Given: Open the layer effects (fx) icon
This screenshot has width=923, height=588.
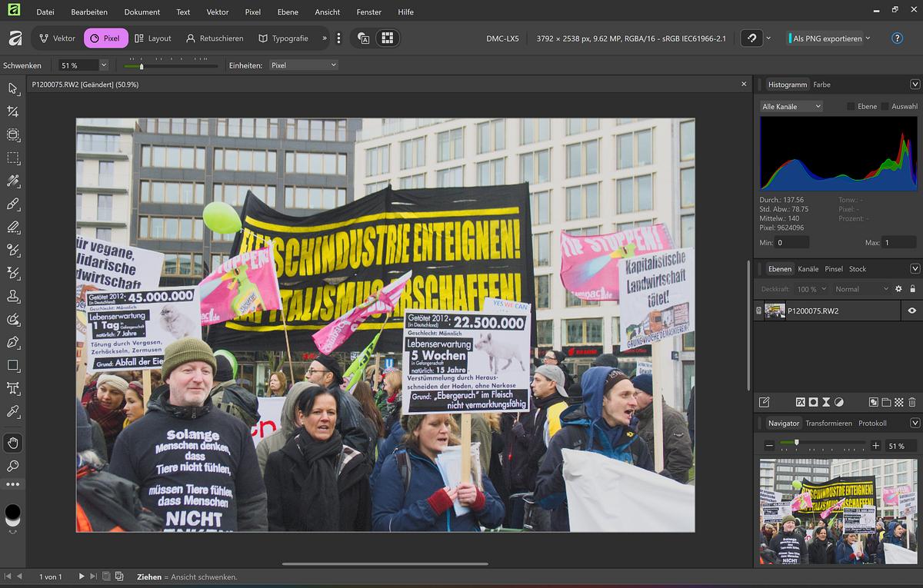Looking at the screenshot, I should click(801, 402).
